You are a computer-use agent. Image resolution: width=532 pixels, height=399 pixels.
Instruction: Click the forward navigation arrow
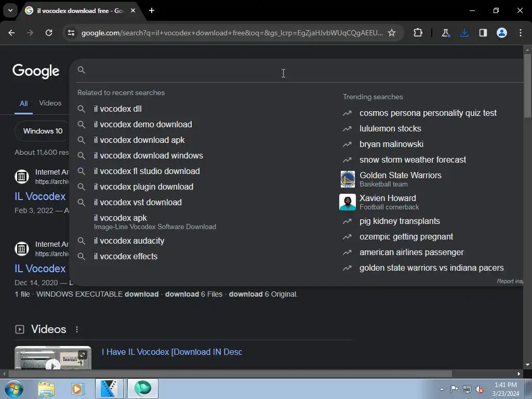[x=30, y=33]
